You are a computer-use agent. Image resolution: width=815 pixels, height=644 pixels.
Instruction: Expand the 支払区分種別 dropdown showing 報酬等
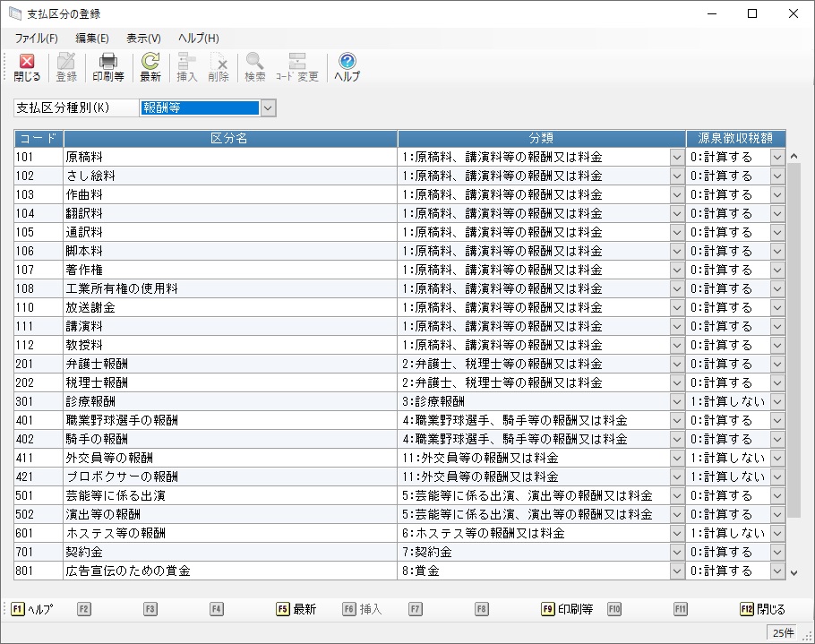[269, 108]
